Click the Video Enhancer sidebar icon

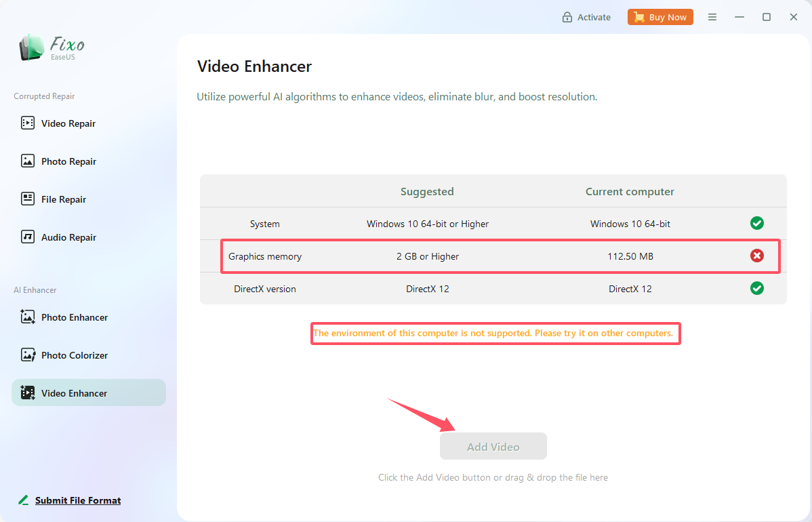coord(28,393)
